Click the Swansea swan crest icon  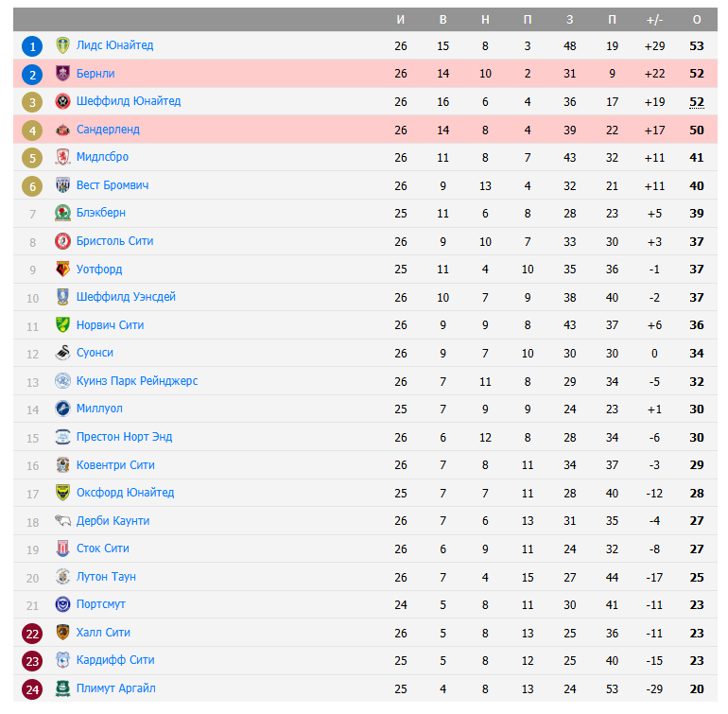[x=62, y=353]
